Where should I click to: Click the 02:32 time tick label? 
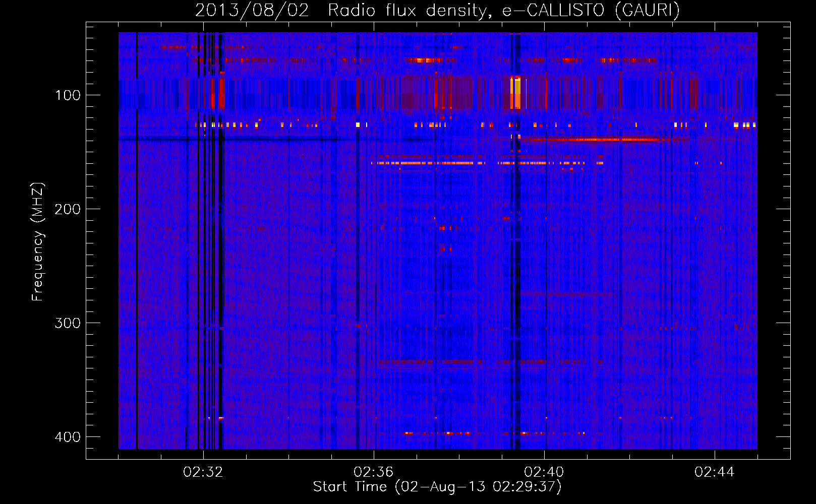[x=203, y=472]
